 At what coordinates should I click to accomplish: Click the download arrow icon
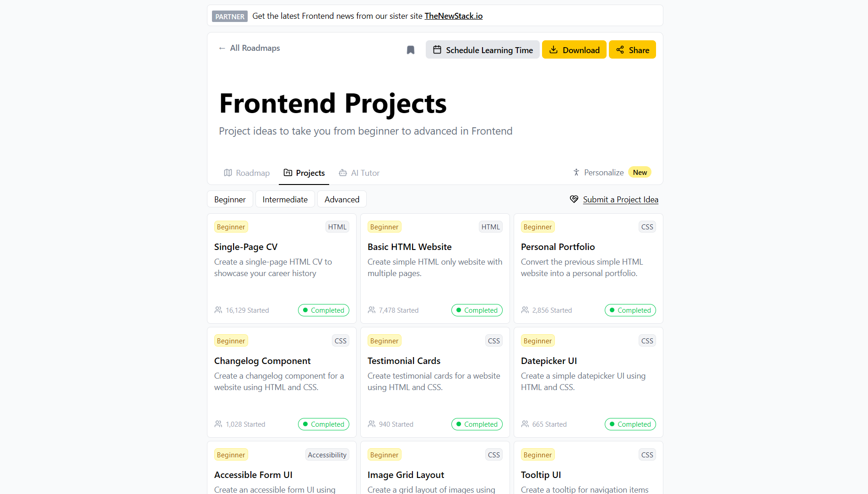pyautogui.click(x=553, y=50)
